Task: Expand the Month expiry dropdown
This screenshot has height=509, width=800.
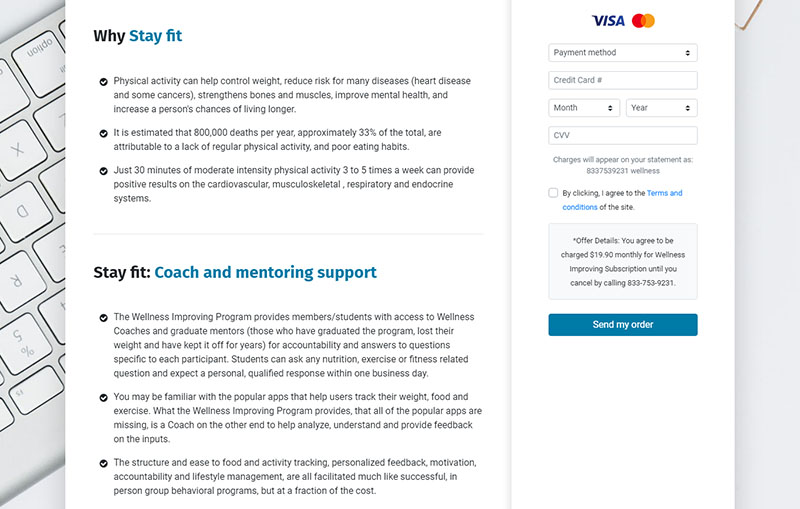Action: 584,108
